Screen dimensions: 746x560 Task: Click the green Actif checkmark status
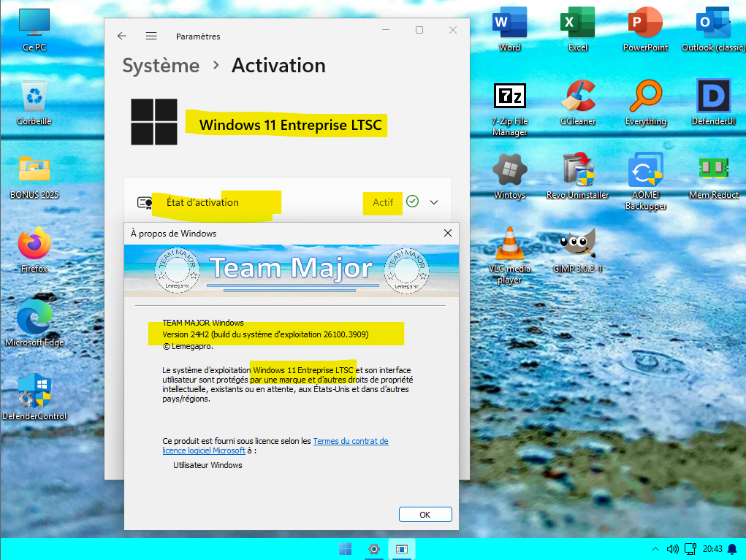pos(413,202)
